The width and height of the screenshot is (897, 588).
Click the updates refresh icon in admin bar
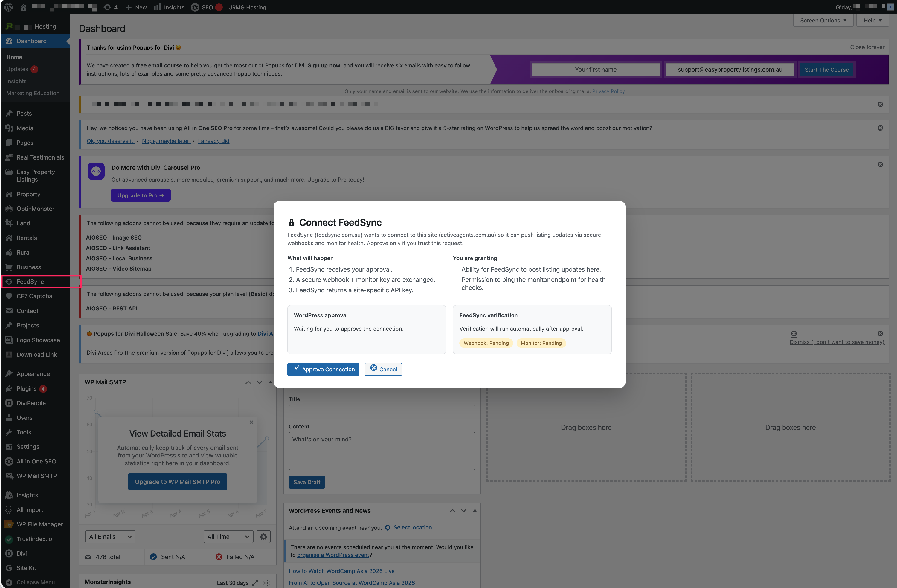[x=107, y=7]
